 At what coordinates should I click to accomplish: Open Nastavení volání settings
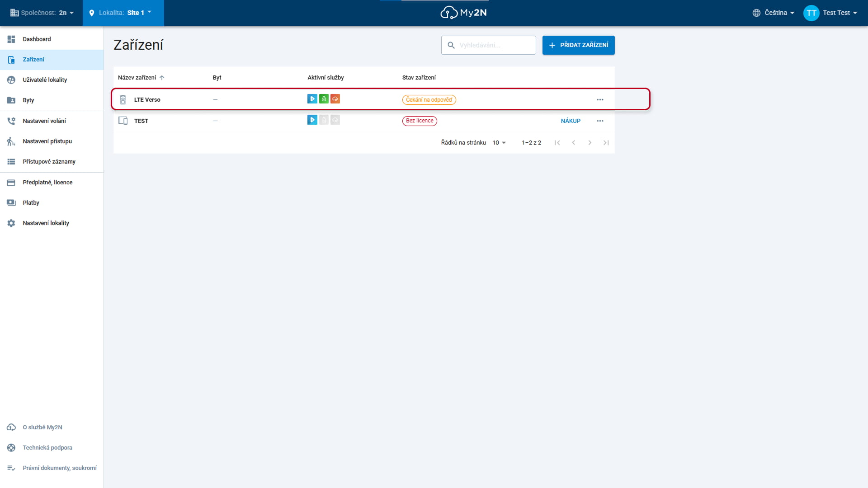tap(52, 121)
